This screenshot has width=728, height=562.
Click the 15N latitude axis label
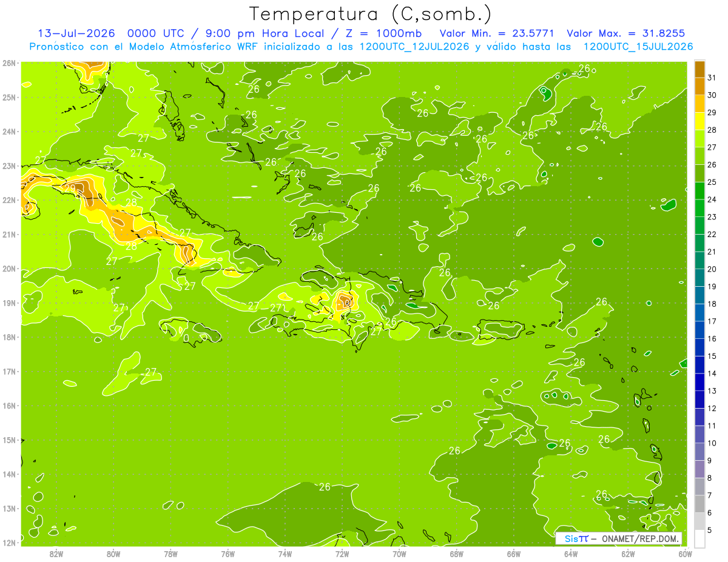(x=9, y=440)
